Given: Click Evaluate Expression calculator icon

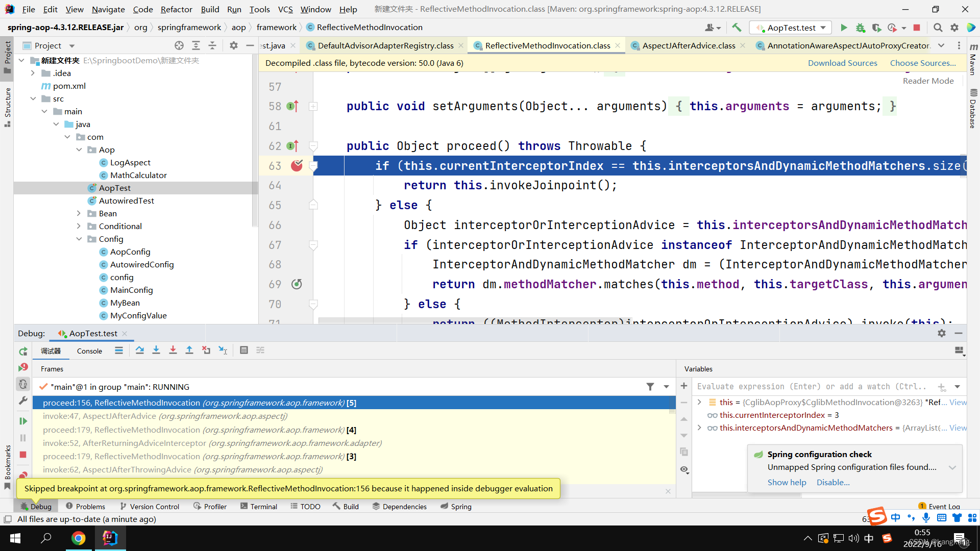Looking at the screenshot, I should (x=244, y=350).
